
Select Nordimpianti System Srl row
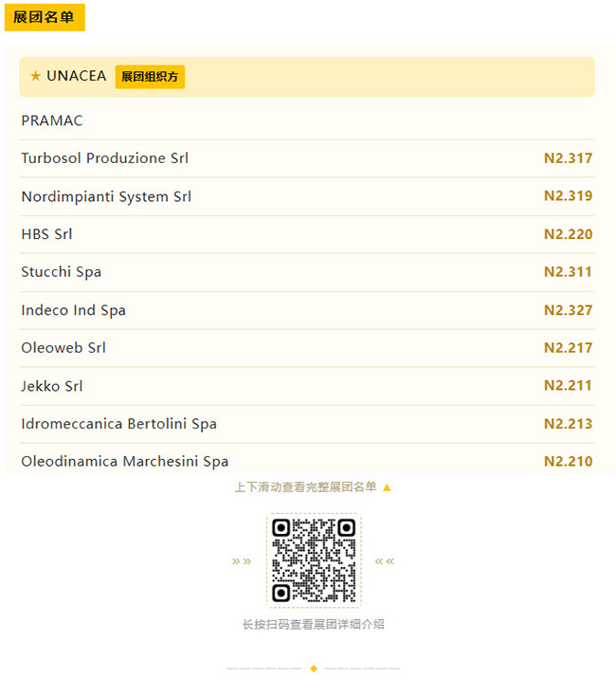coord(307,196)
